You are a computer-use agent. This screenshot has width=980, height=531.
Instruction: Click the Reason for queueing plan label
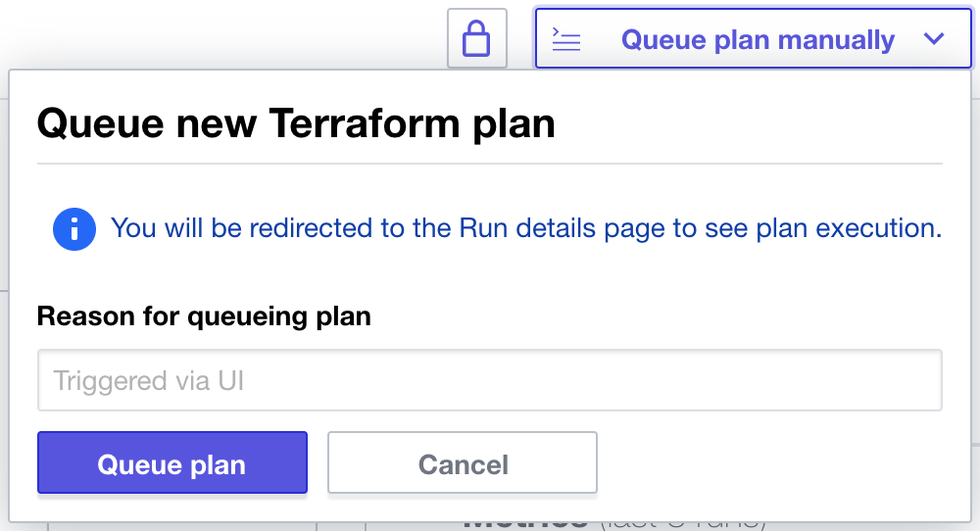click(x=204, y=316)
